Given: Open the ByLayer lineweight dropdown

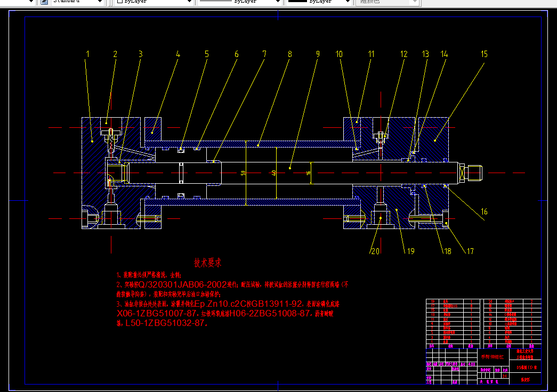Looking at the screenshot, I should tap(319, 2).
